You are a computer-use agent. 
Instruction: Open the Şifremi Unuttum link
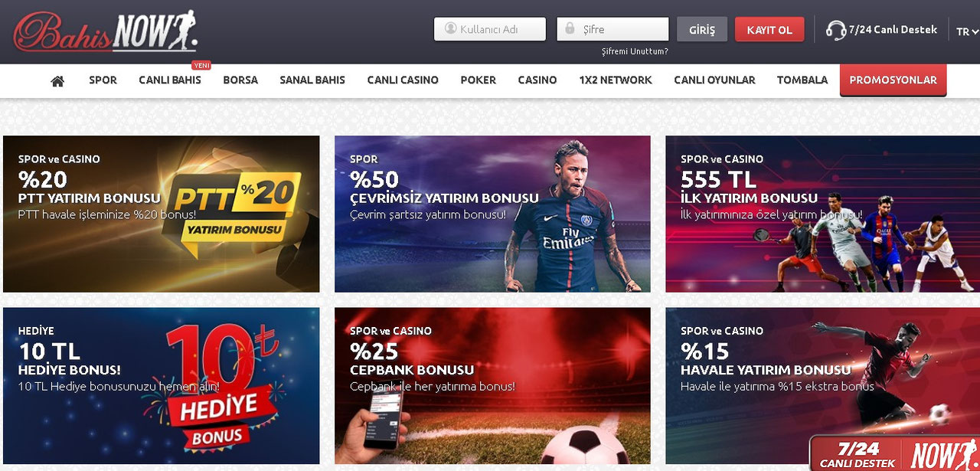point(635,51)
